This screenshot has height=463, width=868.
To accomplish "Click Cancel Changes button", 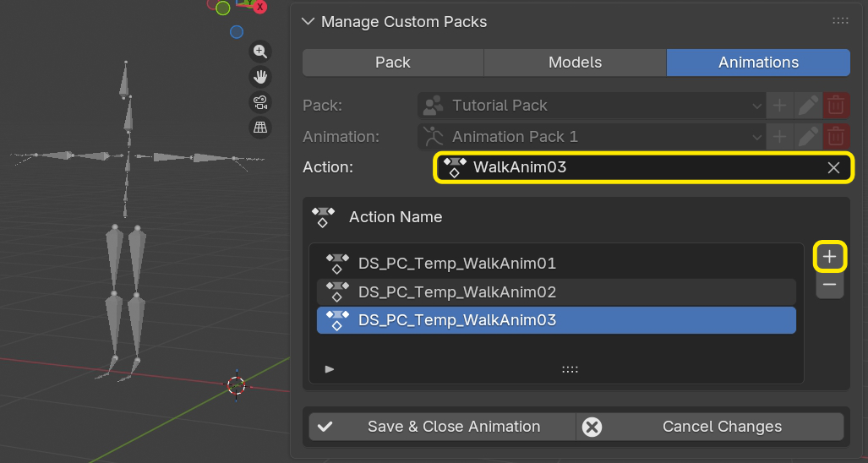I will point(710,427).
